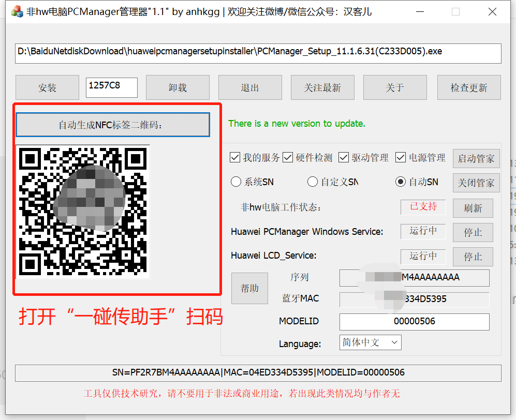The height and width of the screenshot is (420, 516).
Task: Open the 关于 about dialog
Action: click(x=395, y=87)
